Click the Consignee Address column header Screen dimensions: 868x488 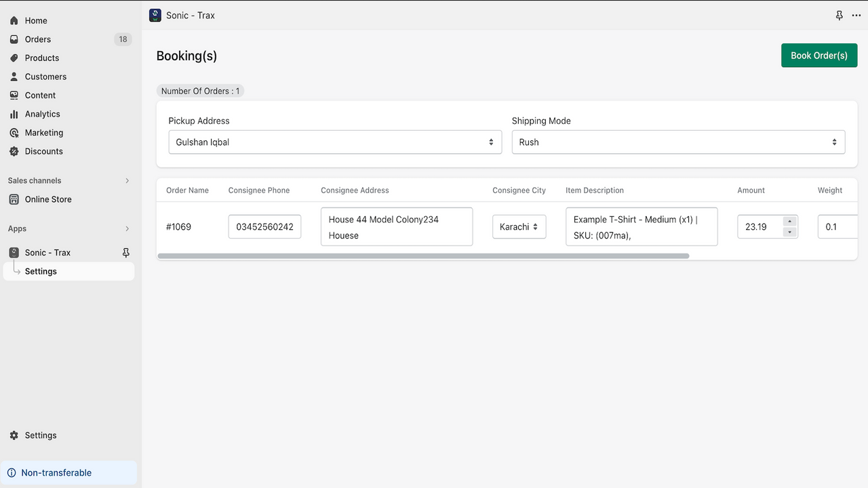pos(355,190)
